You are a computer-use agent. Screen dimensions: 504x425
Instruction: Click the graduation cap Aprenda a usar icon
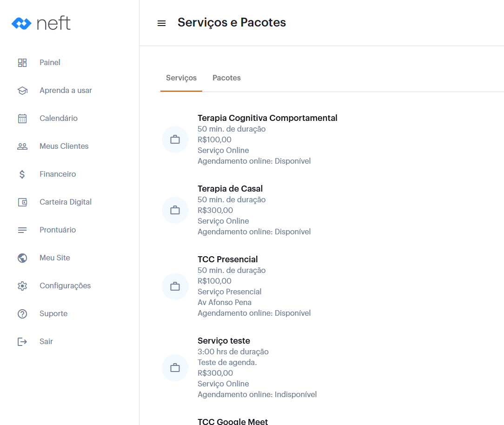pyautogui.click(x=22, y=91)
